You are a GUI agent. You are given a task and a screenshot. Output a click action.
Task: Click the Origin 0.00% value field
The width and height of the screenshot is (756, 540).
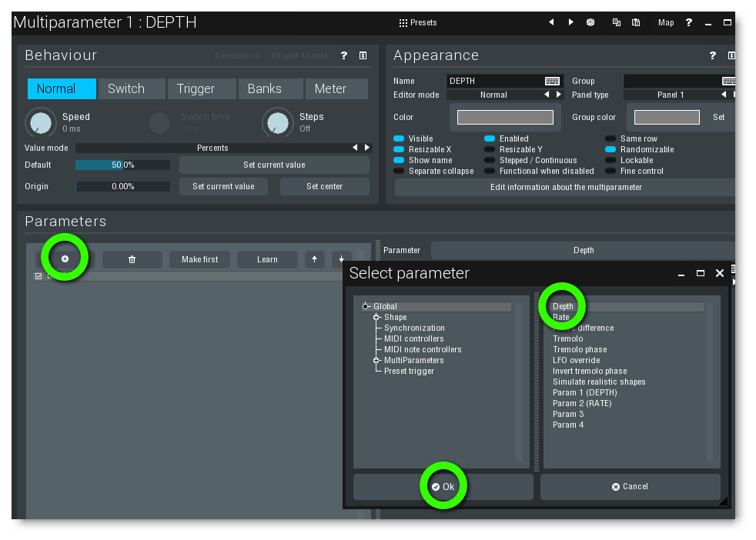(x=122, y=186)
